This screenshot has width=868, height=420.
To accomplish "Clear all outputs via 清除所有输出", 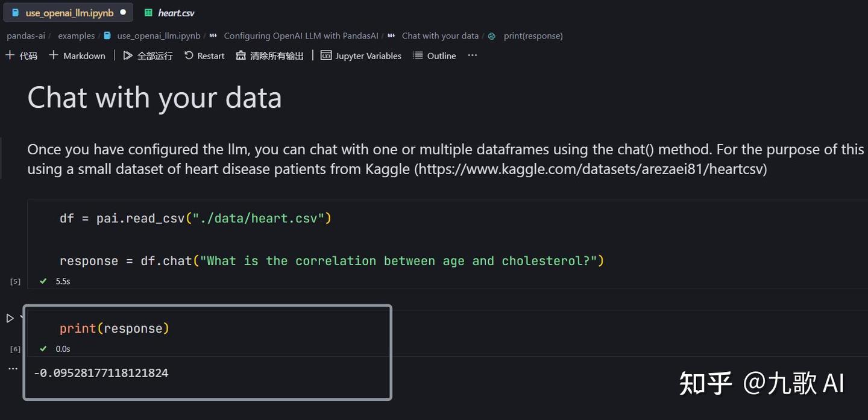I will pyautogui.click(x=269, y=55).
